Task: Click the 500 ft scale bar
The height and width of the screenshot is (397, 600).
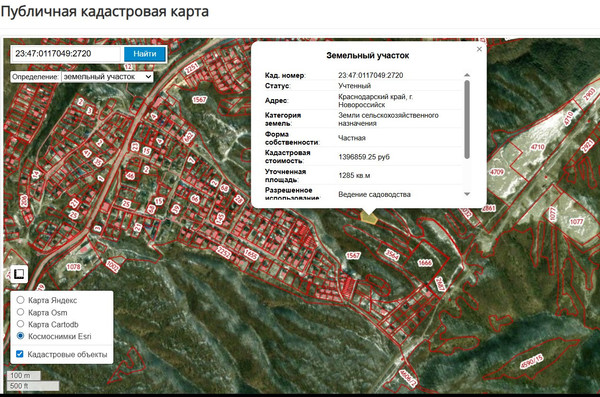Action: [33, 386]
